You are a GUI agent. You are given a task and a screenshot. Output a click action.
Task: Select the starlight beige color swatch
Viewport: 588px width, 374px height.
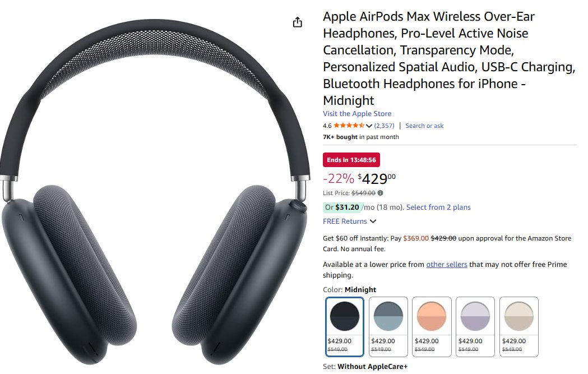pyautogui.click(x=519, y=327)
